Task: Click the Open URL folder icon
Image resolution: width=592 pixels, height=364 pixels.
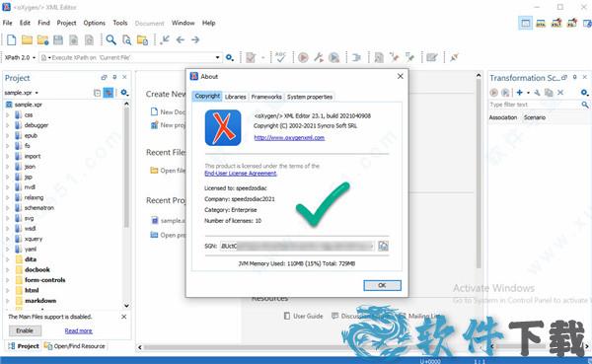Action: click(x=42, y=39)
